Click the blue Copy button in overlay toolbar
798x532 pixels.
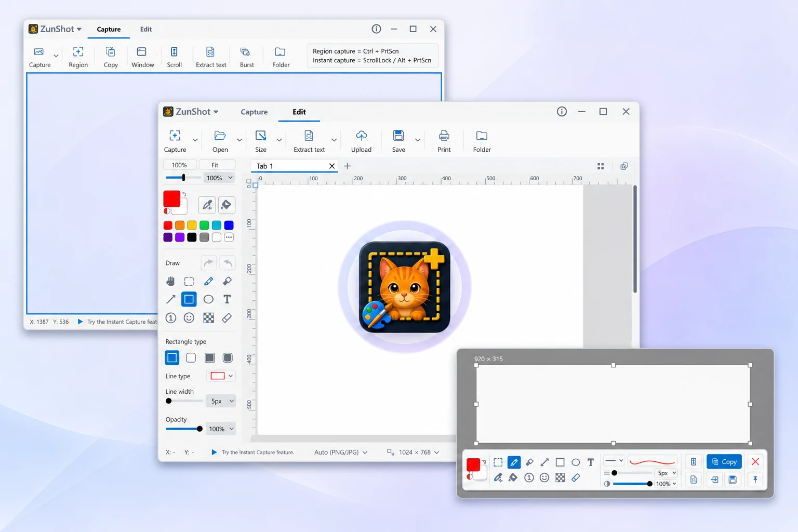point(724,462)
